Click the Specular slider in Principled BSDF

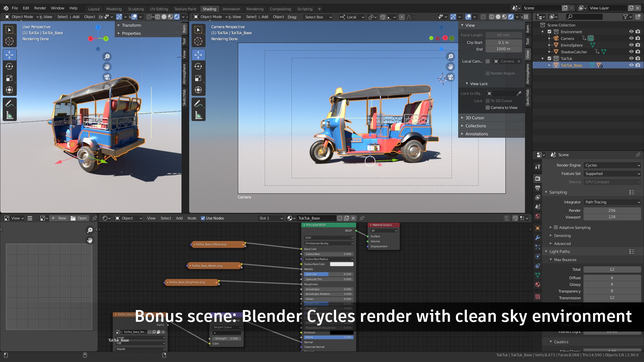pyautogui.click(x=328, y=274)
